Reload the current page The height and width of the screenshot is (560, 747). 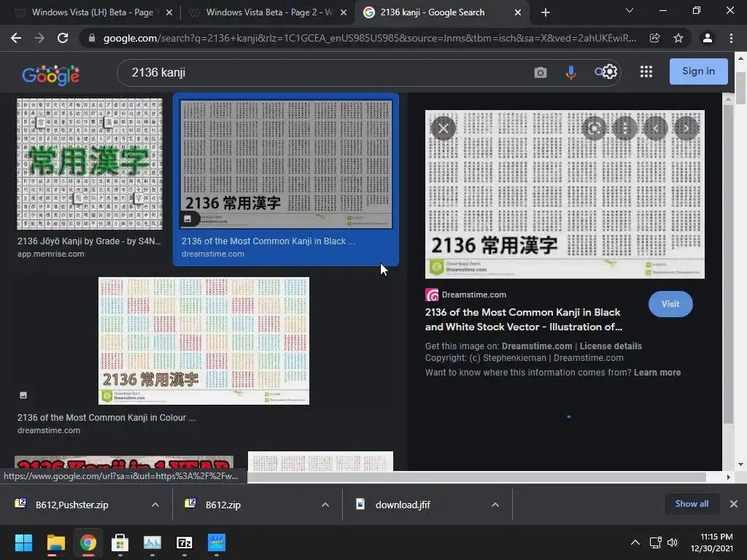point(63,38)
